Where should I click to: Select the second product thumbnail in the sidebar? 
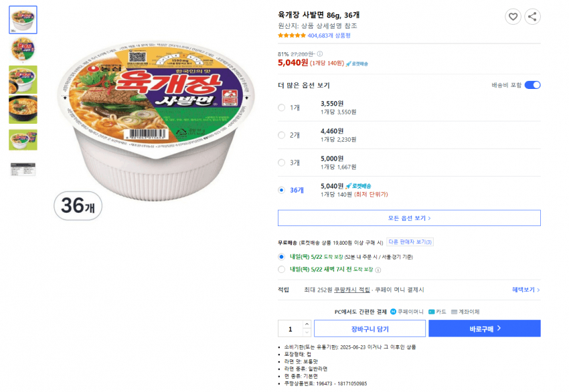23,48
